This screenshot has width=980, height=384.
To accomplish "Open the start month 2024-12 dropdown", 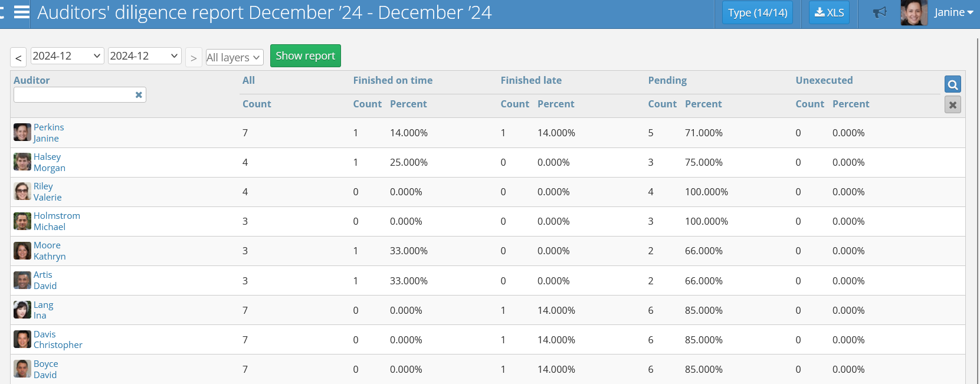I will tap(67, 56).
